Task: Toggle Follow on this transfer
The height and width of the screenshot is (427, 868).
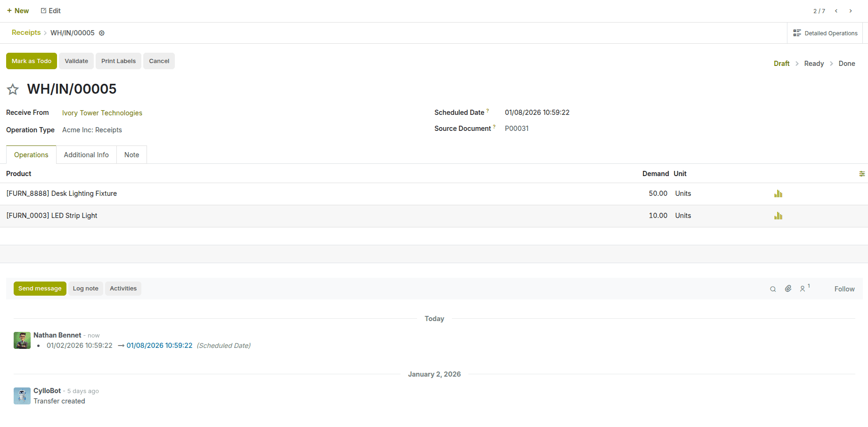Action: [844, 289]
